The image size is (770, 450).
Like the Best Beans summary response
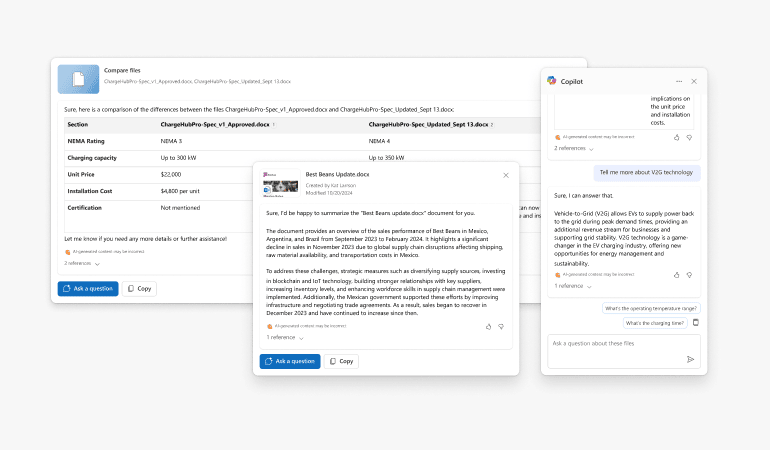tap(489, 326)
